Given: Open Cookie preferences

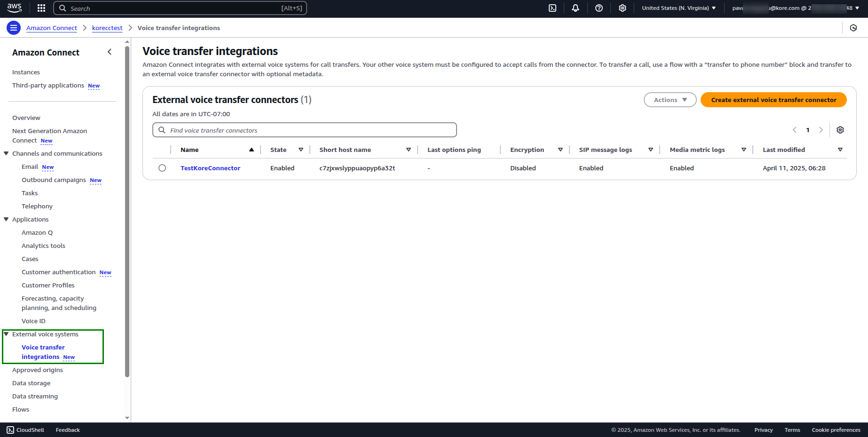Looking at the screenshot, I should (x=836, y=430).
